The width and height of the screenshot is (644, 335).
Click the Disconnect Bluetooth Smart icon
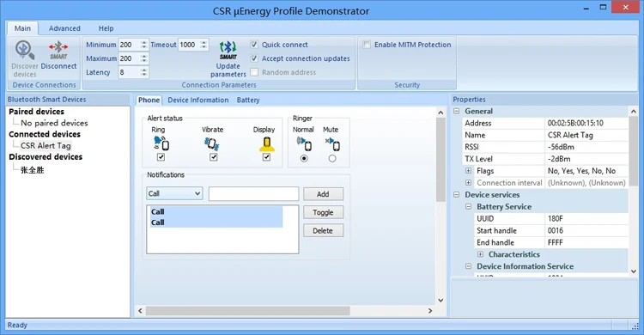(x=58, y=51)
